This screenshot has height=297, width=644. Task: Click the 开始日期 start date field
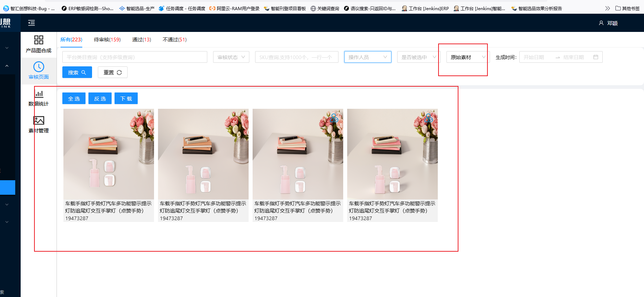[538, 57]
